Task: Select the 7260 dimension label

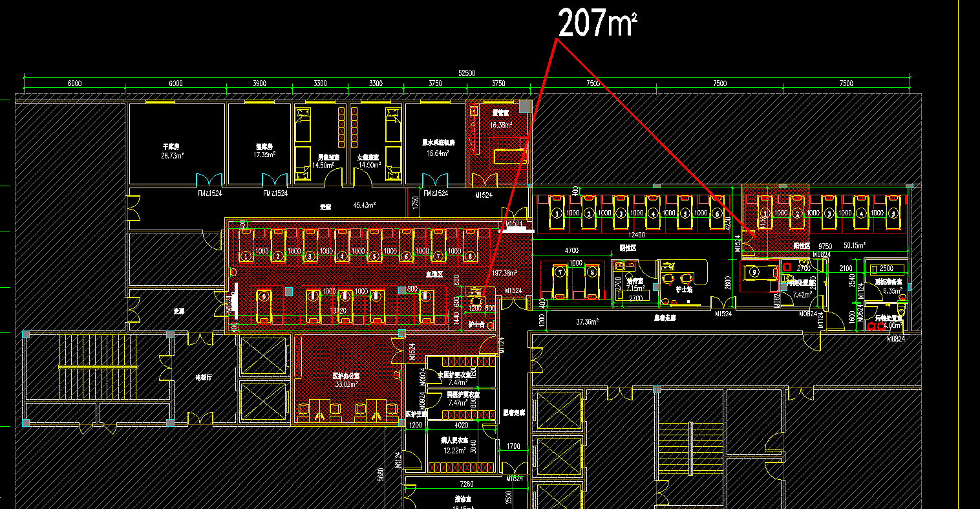Action: [x=467, y=484]
